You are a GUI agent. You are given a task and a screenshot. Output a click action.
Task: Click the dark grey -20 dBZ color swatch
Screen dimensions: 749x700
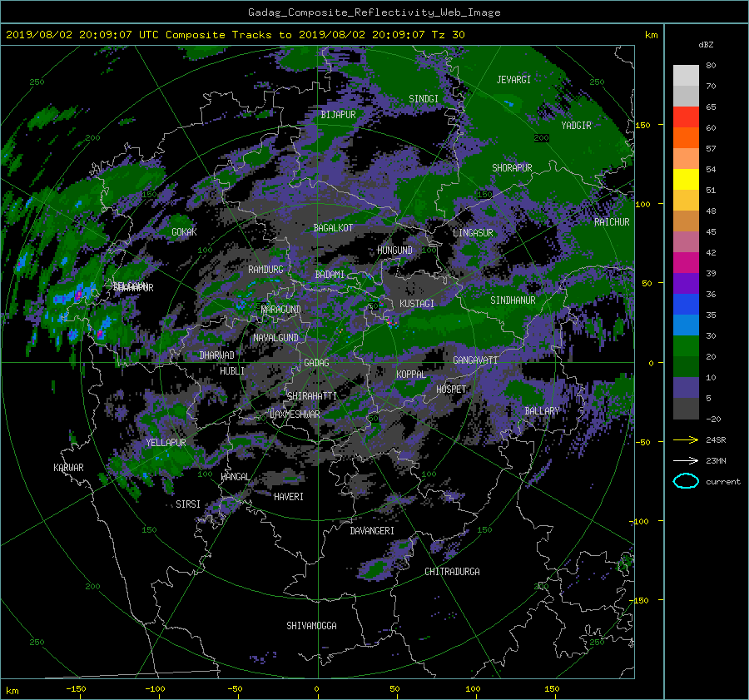pos(686,408)
